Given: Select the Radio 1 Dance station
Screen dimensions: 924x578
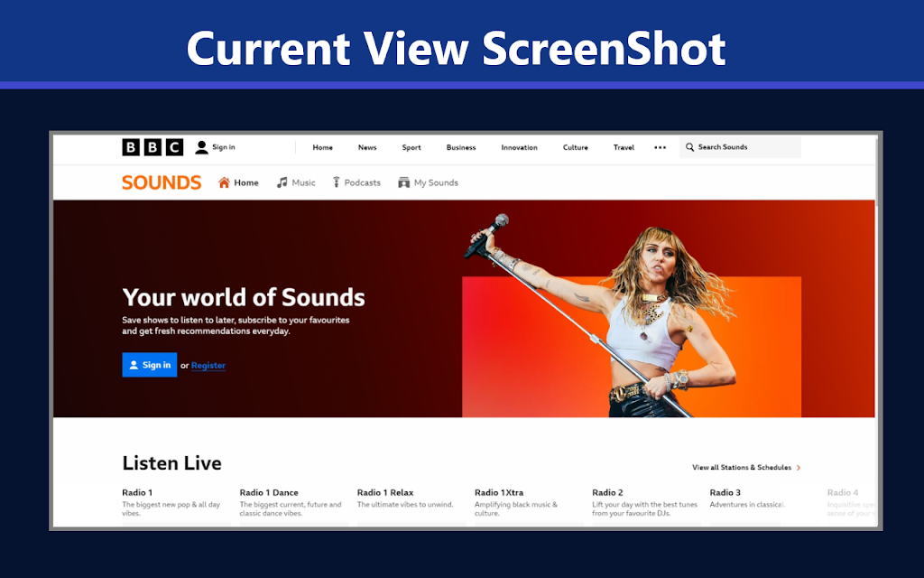Looking at the screenshot, I should tap(269, 492).
